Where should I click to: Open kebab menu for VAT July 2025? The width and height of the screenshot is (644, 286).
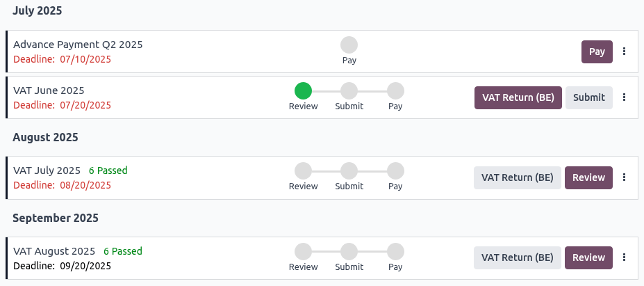click(624, 177)
